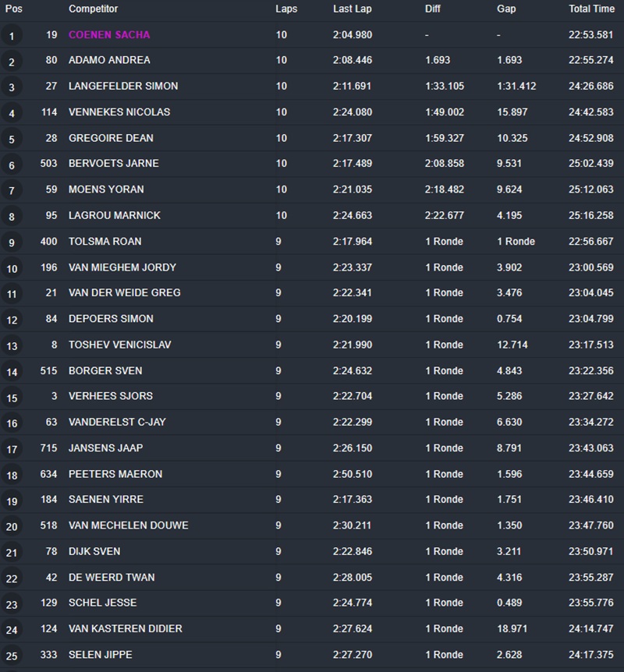Click PEETERS MAERON's last lap 2:50.510

click(353, 474)
